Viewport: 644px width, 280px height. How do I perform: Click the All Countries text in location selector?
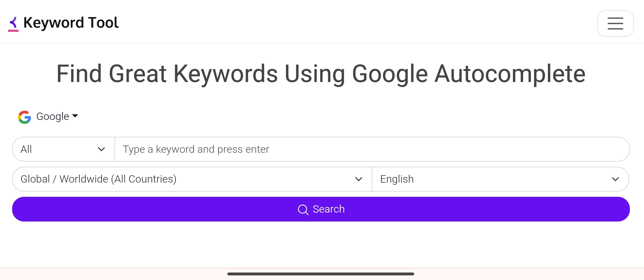coord(144,179)
